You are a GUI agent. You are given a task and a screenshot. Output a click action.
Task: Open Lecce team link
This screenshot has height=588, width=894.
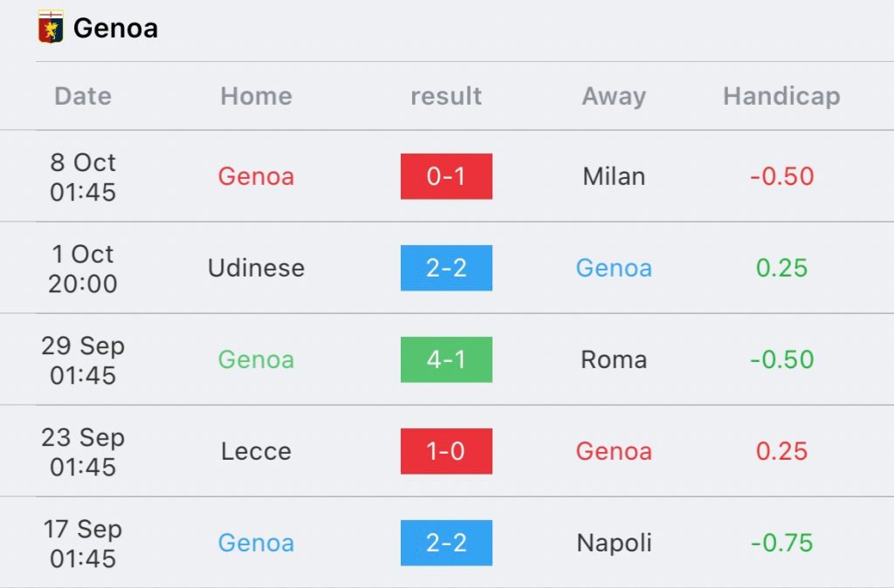257,451
